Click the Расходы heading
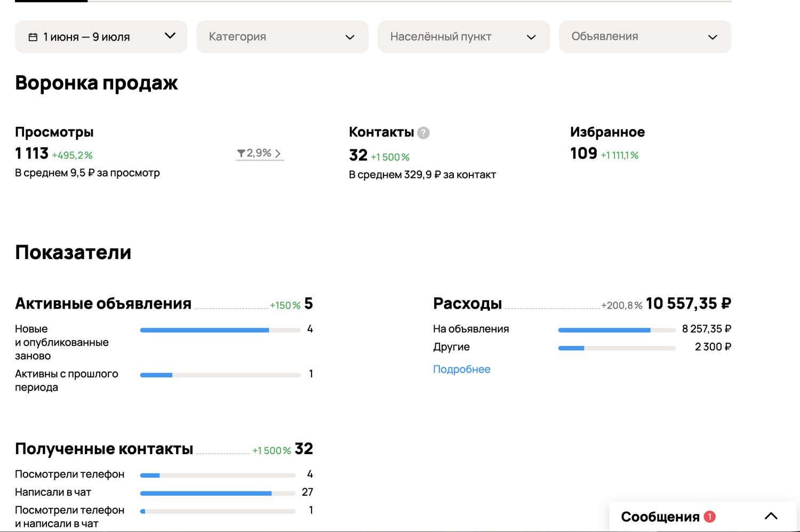Viewport: 800px width, 532px height. point(468,303)
